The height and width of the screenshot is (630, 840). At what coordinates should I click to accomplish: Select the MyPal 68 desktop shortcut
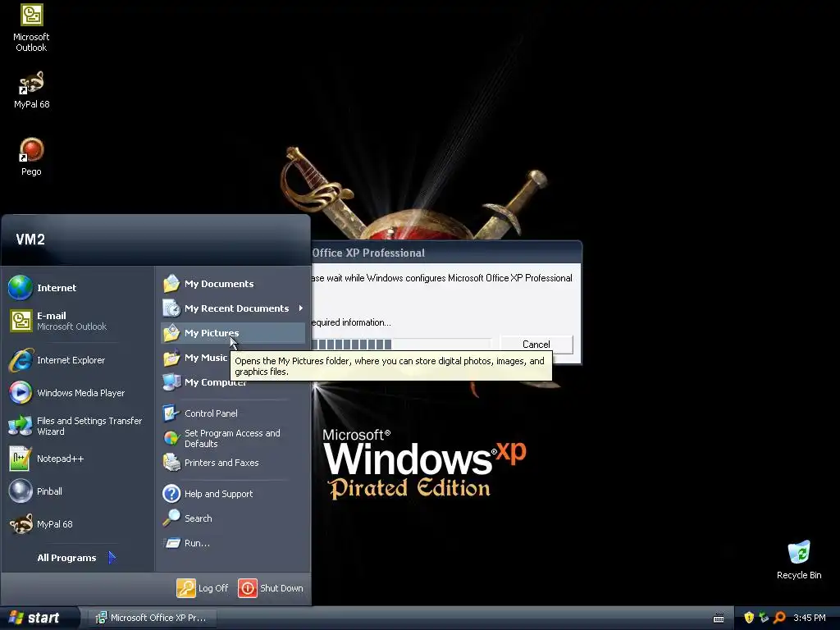[x=31, y=83]
